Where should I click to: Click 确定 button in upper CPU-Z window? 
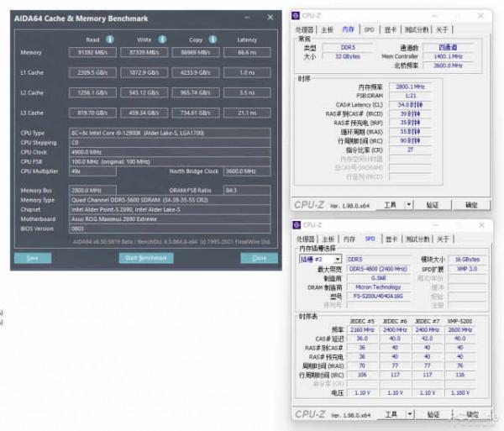click(x=471, y=205)
